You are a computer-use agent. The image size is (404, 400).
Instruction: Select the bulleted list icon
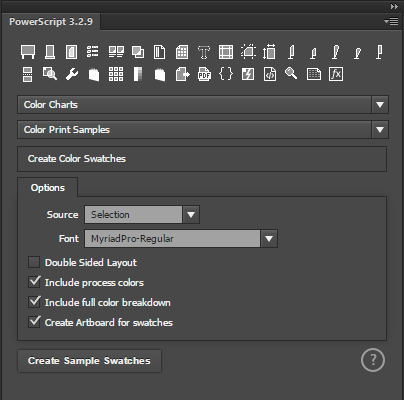pyautogui.click(x=92, y=52)
